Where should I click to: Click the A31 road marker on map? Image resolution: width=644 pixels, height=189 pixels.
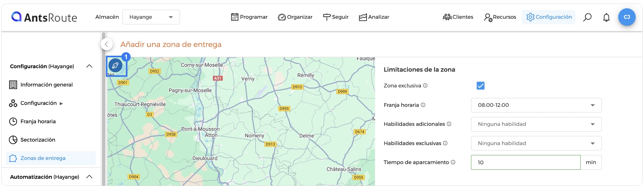pos(218,78)
